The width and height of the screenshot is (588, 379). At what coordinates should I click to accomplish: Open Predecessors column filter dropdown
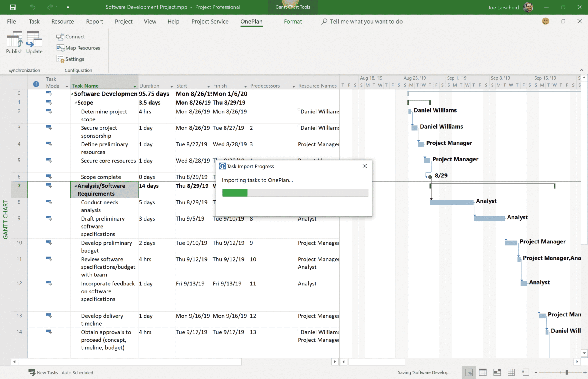[293, 86]
